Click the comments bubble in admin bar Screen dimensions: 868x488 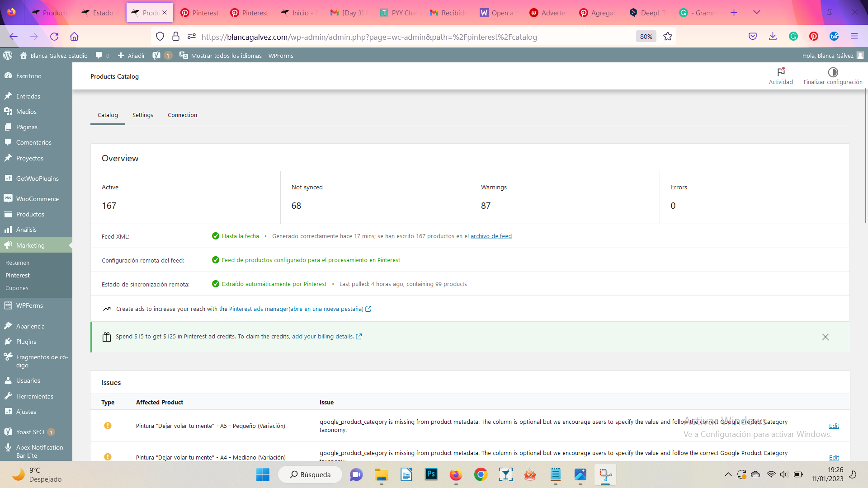coord(99,56)
